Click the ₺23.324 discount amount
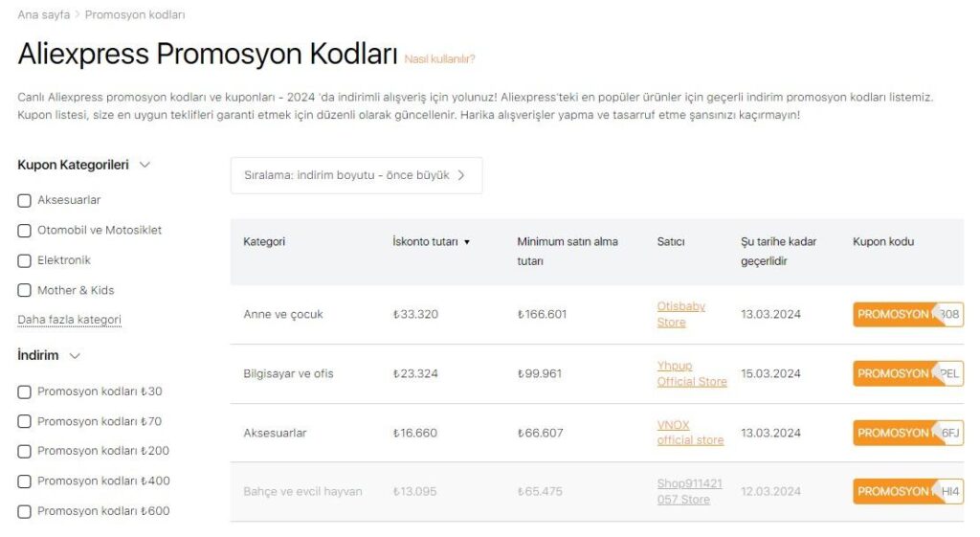The height and width of the screenshot is (537, 980). (415, 374)
